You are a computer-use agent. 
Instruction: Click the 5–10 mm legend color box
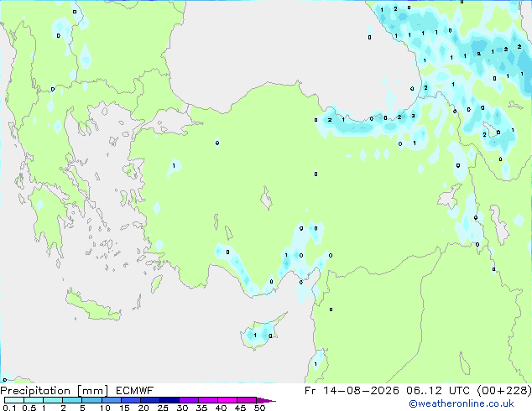point(91,400)
